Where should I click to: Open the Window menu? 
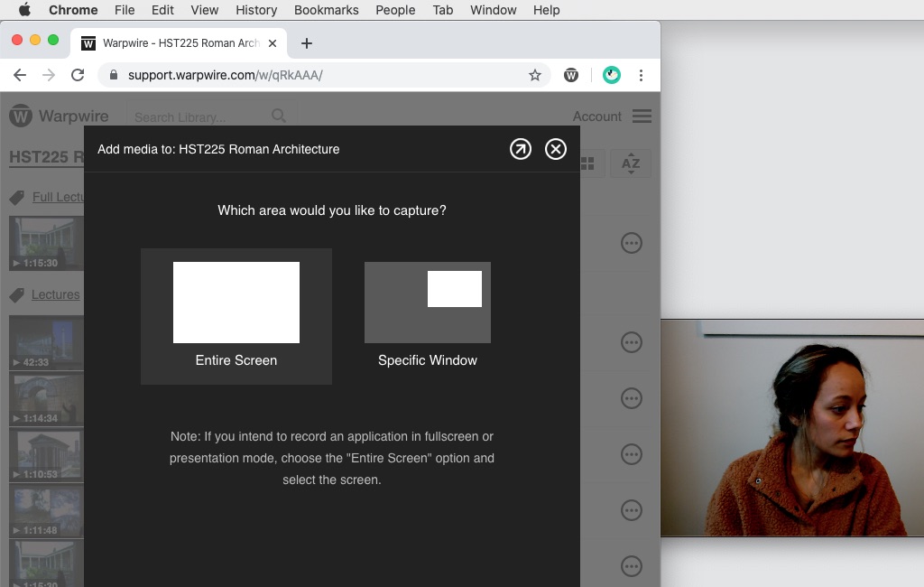click(x=493, y=10)
